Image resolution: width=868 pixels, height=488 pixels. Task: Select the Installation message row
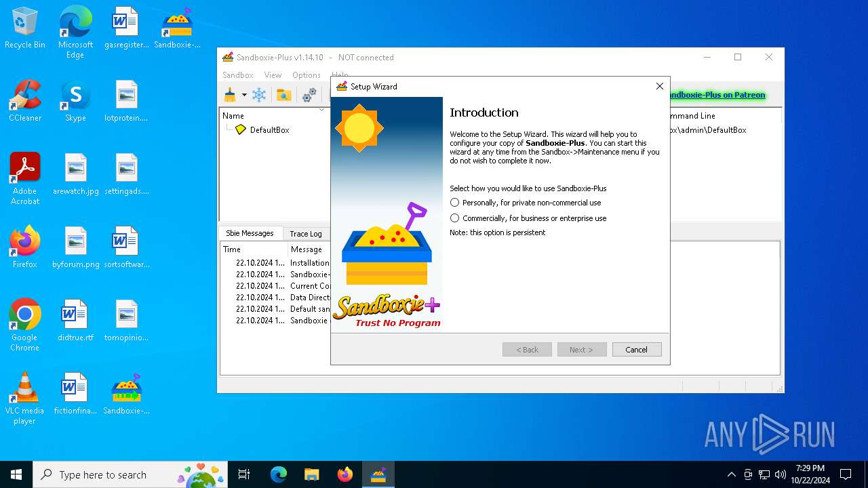click(x=275, y=263)
